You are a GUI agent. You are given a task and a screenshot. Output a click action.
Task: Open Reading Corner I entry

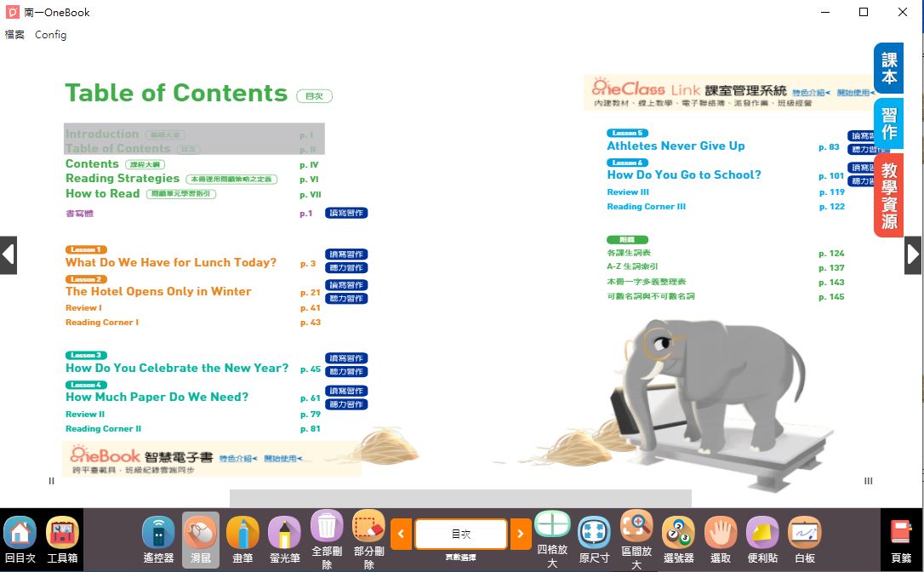click(x=102, y=323)
